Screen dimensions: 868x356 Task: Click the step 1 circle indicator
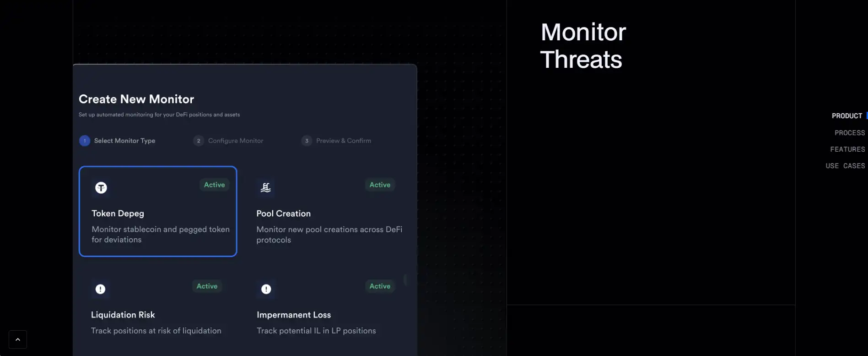click(85, 141)
